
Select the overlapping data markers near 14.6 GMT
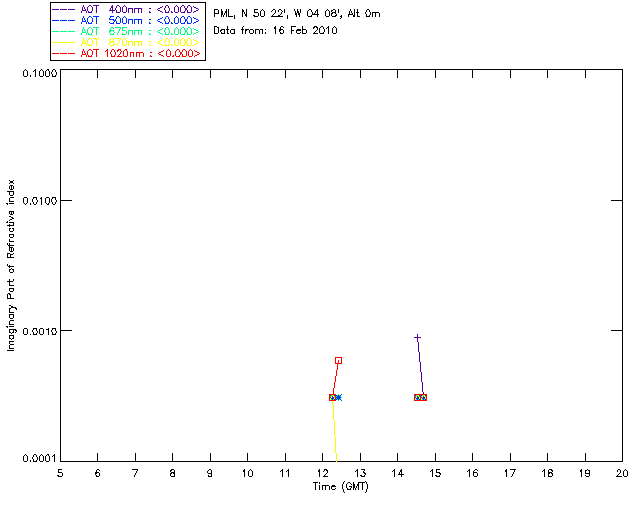click(x=421, y=397)
